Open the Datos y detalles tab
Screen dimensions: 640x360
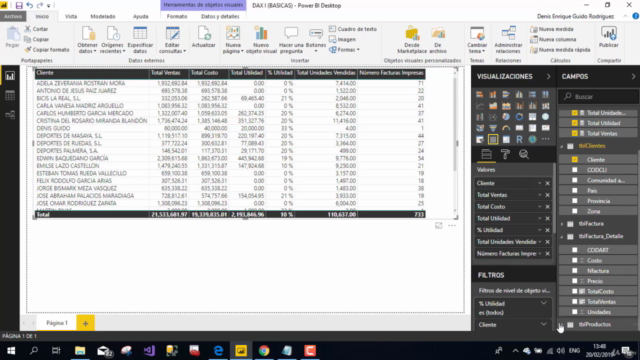click(220, 16)
